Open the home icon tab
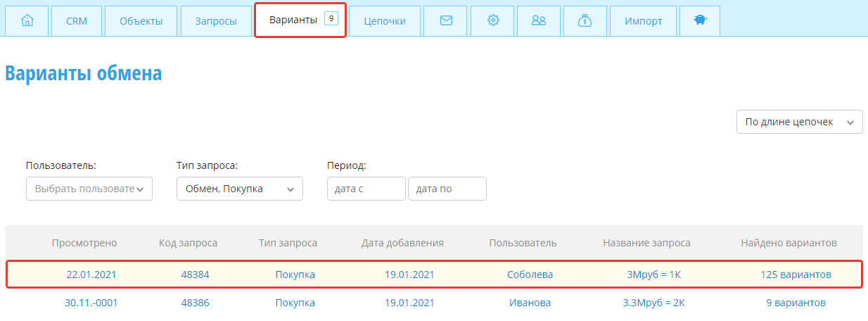This screenshot has height=321, width=868. (x=28, y=21)
